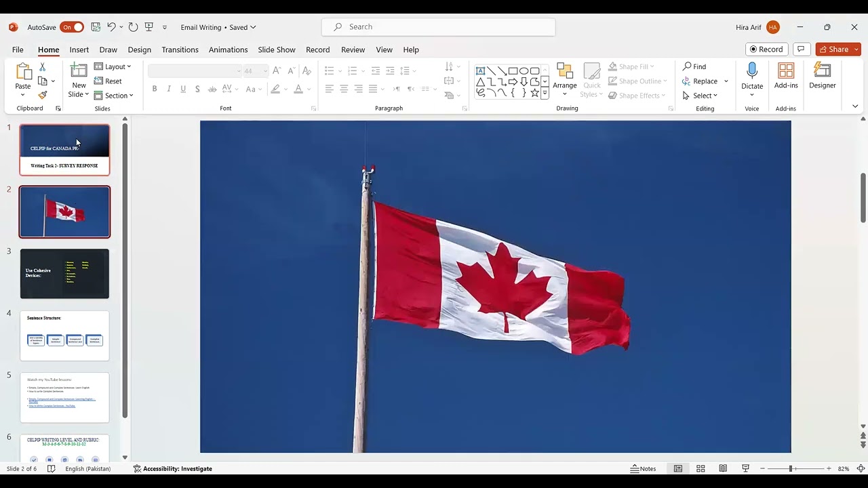The height and width of the screenshot is (488, 868).
Task: Select the Text Box shape in gallery
Action: pos(480,71)
